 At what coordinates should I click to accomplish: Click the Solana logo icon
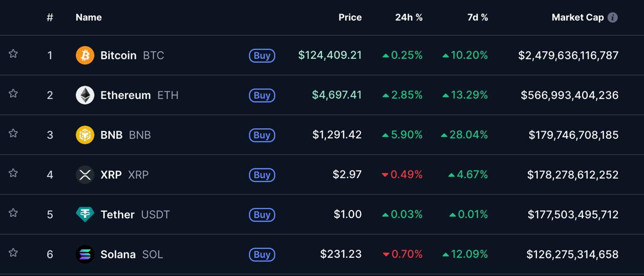click(x=85, y=254)
